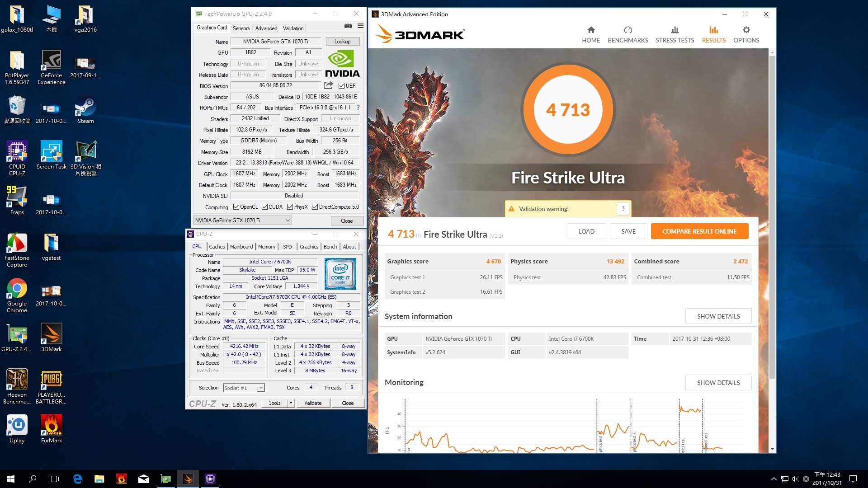
Task: Open File Explorer in taskbar
Action: [x=99, y=479]
